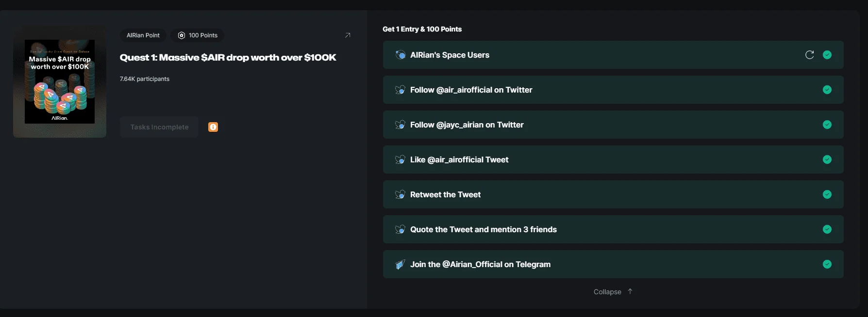Image resolution: width=868 pixels, height=317 pixels.
Task: Click checkmark for Follow @jayc_airian task
Action: 827,125
